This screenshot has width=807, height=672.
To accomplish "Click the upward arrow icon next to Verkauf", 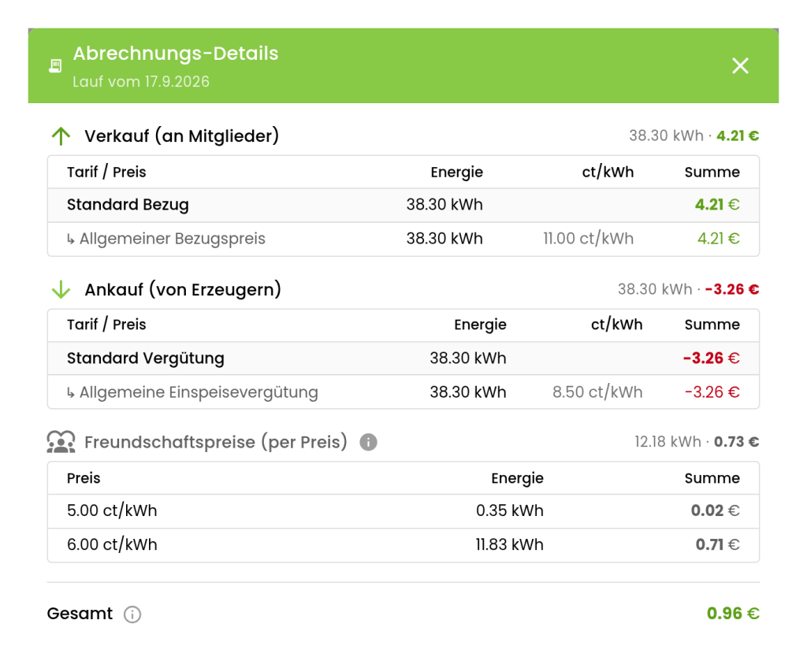I will 61,136.
